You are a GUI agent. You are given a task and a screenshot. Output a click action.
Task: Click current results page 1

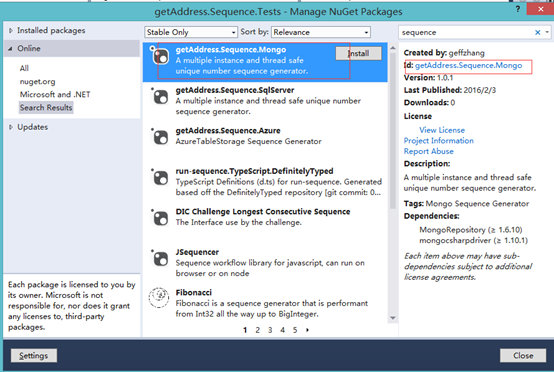(245, 330)
